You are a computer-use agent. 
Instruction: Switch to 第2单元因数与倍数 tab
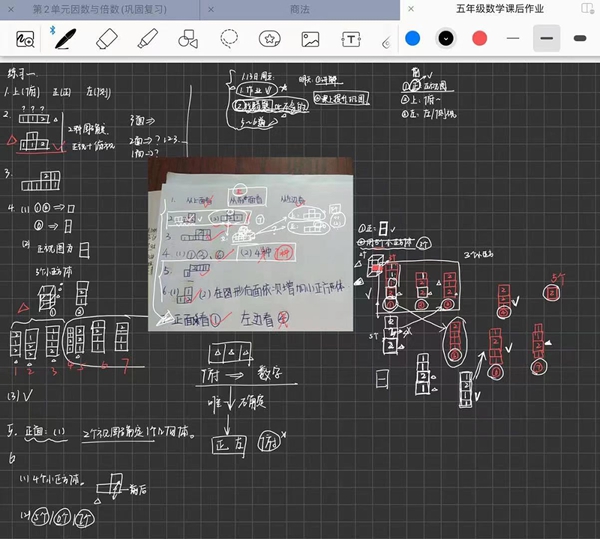100,9
